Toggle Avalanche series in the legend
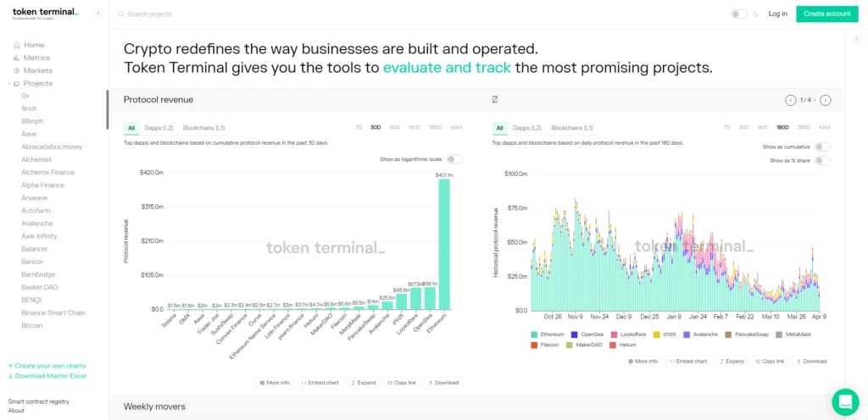868x420 pixels. click(x=699, y=334)
